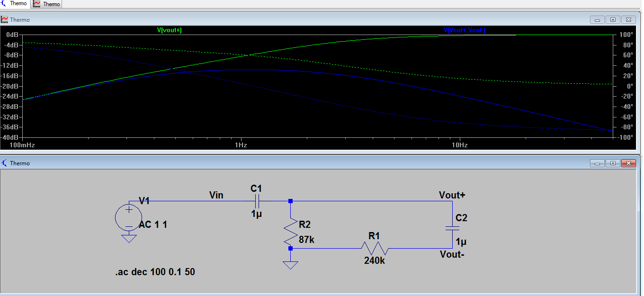Viewport: 644px width, 296px height.
Task: Click the V1 component name label
Action: tap(144, 201)
